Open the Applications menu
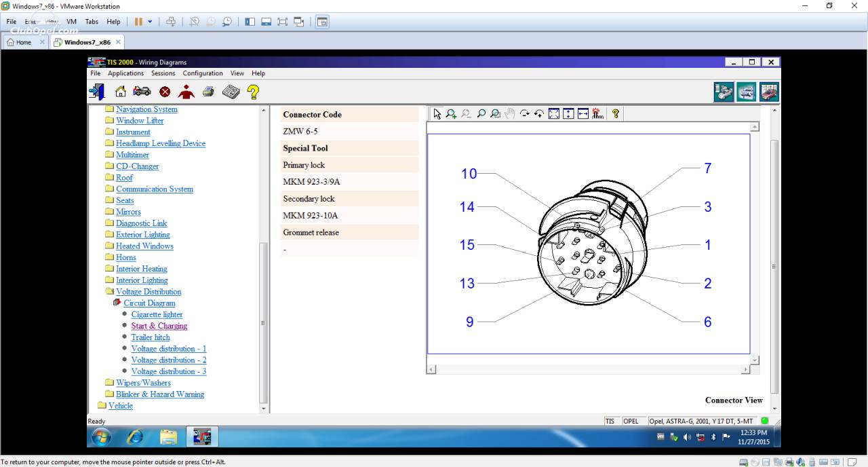The image size is (868, 467). pyautogui.click(x=126, y=73)
